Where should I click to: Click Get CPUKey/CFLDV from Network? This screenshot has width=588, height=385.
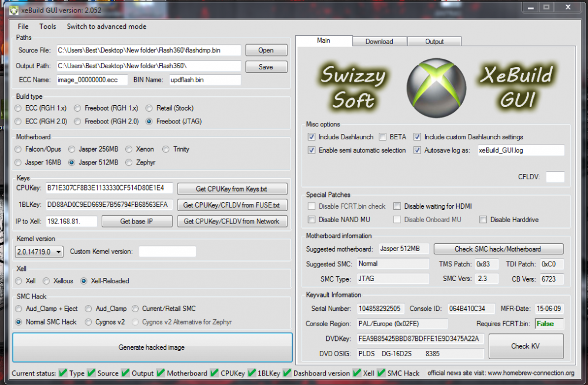232,221
